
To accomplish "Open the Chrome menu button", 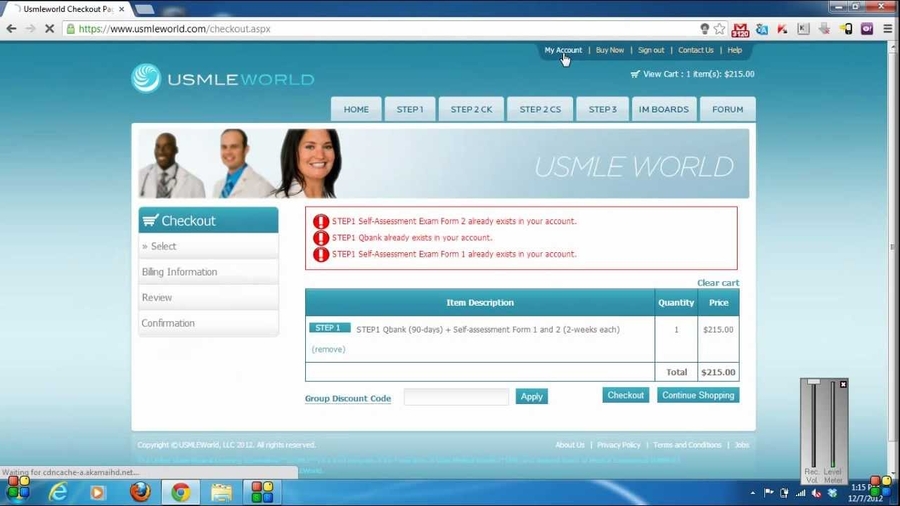I will click(x=887, y=29).
